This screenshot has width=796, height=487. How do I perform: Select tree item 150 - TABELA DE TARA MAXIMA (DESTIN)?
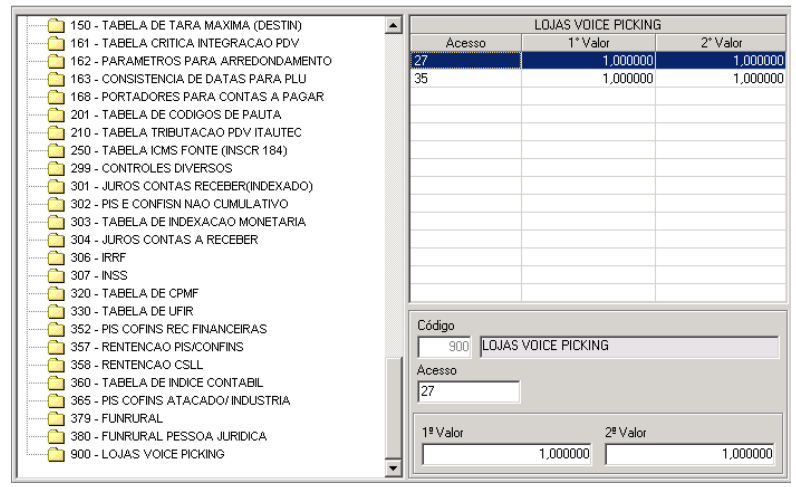186,25
